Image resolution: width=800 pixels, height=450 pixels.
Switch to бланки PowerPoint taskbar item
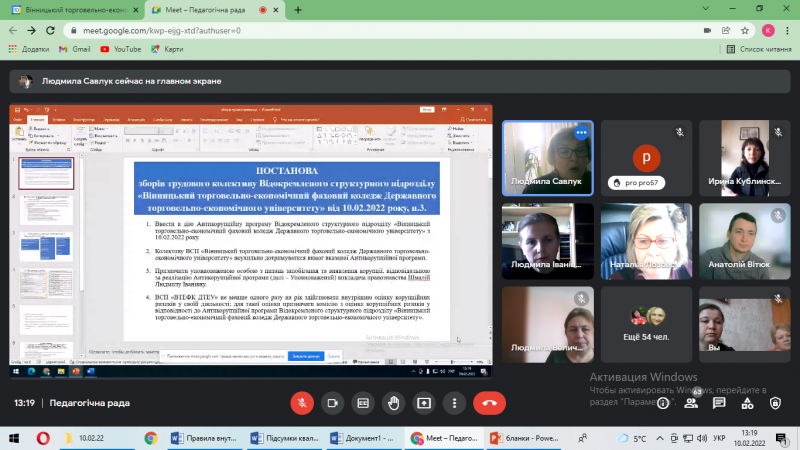coord(524,438)
